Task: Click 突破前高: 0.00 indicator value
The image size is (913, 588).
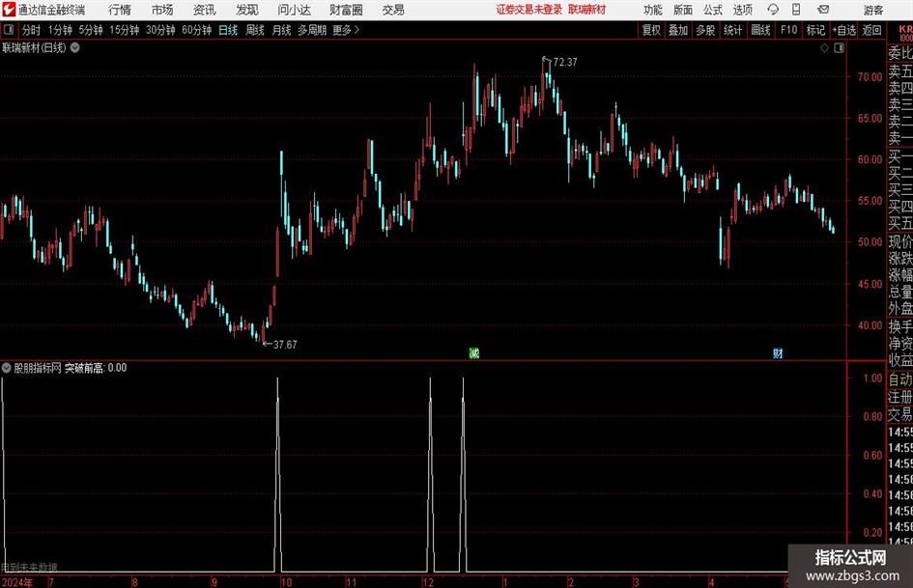Action: [96, 368]
